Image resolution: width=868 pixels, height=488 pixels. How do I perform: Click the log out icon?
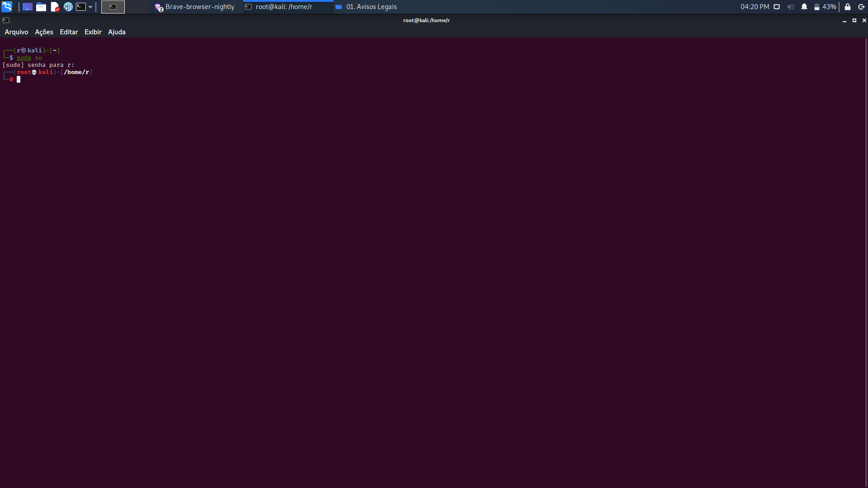point(861,7)
